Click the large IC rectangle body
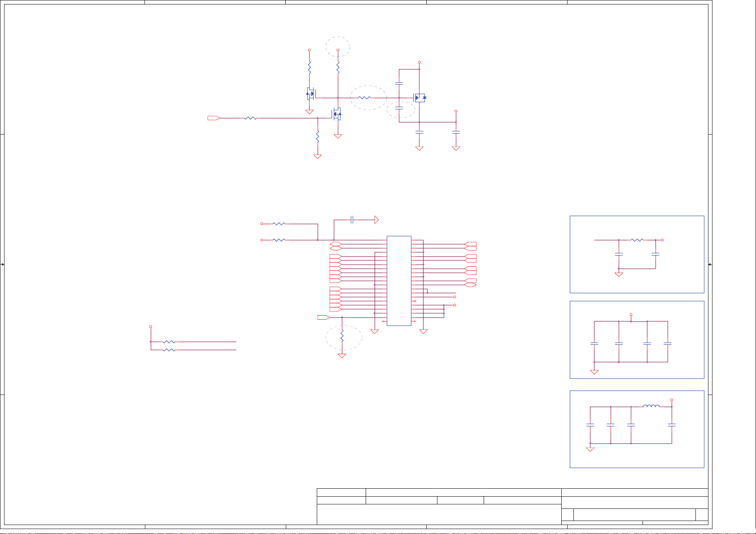Image resolution: width=756 pixels, height=534 pixels. click(399, 281)
